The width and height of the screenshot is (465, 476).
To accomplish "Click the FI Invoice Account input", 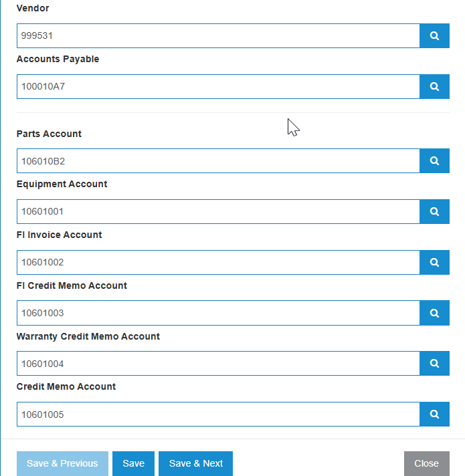I will (x=218, y=262).
